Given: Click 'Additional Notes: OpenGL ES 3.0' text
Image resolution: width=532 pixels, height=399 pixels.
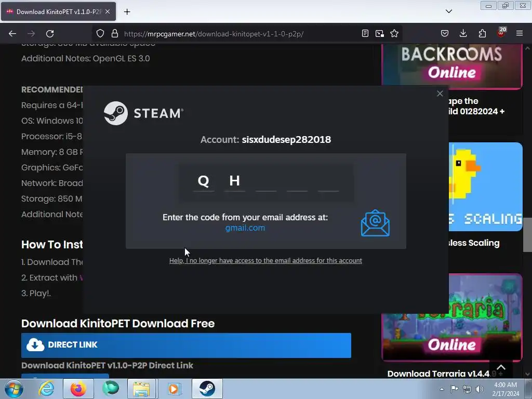Looking at the screenshot, I should click(86, 58).
